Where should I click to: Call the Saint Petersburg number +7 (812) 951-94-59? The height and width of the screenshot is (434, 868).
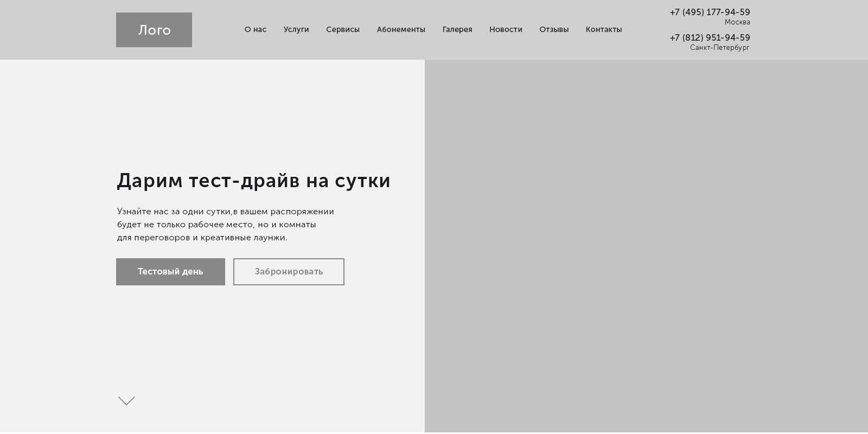coord(710,38)
